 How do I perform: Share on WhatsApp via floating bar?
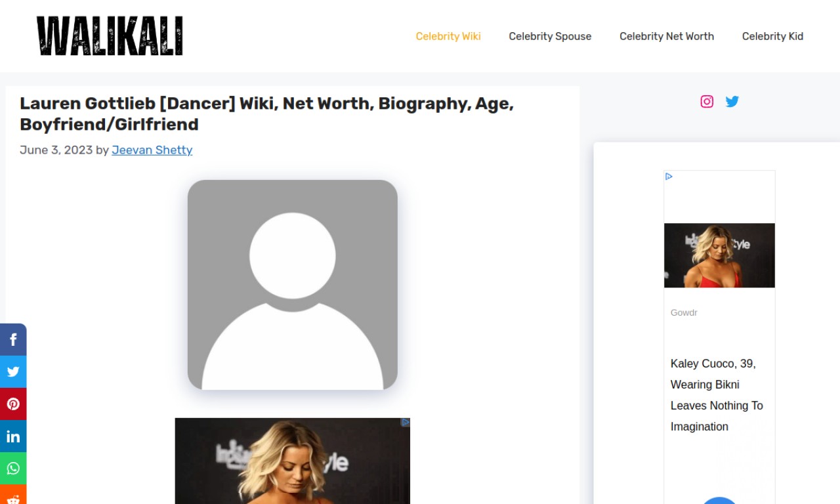point(13,469)
